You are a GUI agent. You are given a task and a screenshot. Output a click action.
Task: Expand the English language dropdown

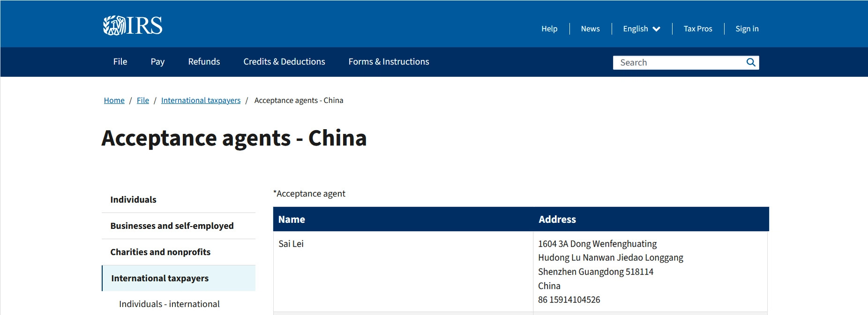642,29
